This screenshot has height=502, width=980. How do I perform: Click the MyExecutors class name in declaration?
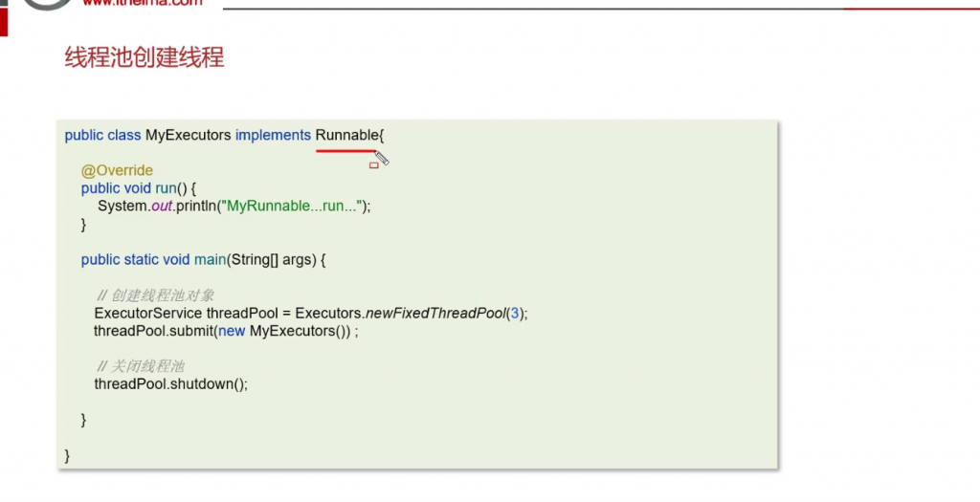pyautogui.click(x=188, y=135)
